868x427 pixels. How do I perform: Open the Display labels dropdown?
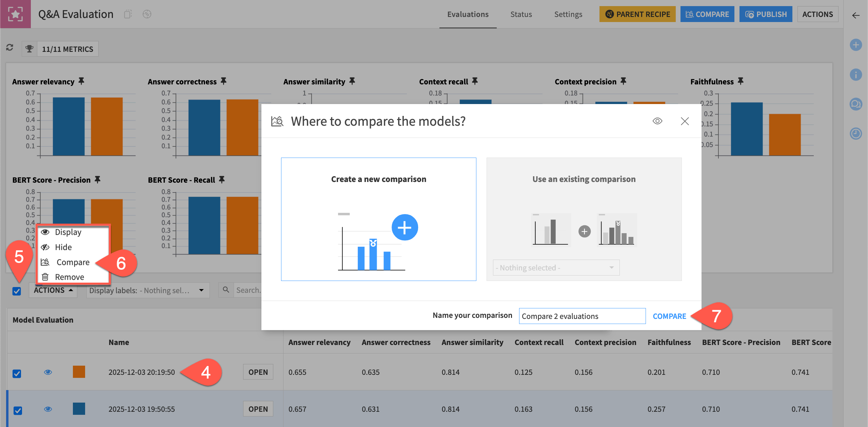147,290
